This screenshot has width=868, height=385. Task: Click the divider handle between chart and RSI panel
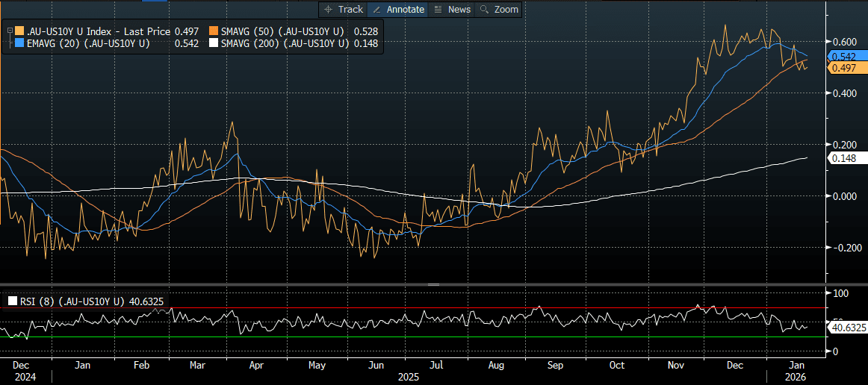433,285
